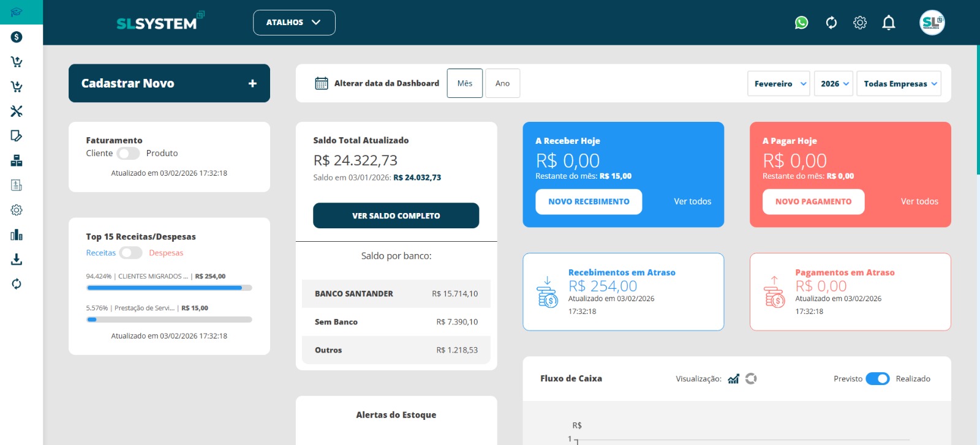Screen dimensions: 980x445
Task: Toggle Receitas/Despesas switch in Top 15
Action: point(131,253)
